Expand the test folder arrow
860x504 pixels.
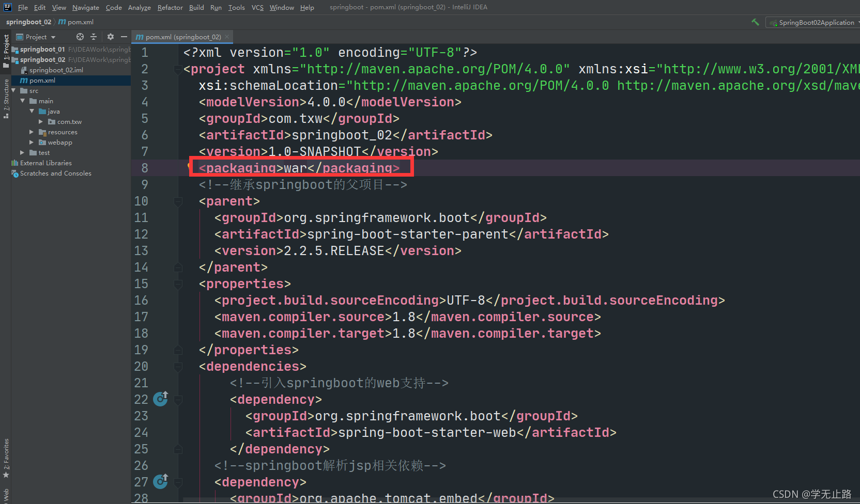coord(22,152)
